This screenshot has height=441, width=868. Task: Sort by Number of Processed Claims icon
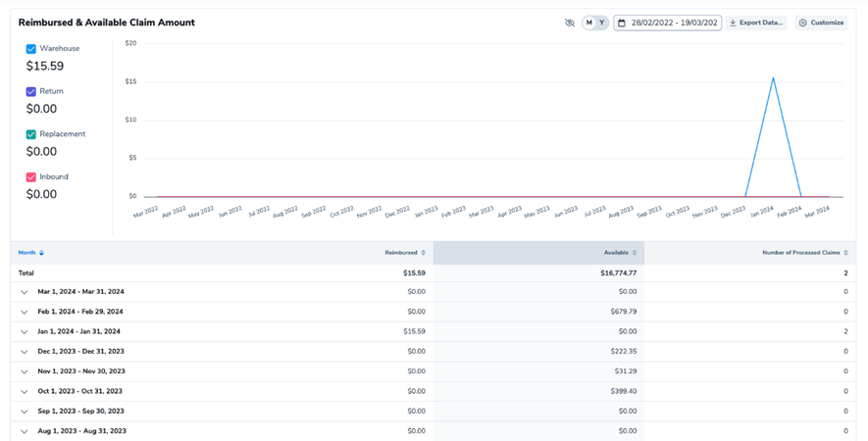click(845, 253)
